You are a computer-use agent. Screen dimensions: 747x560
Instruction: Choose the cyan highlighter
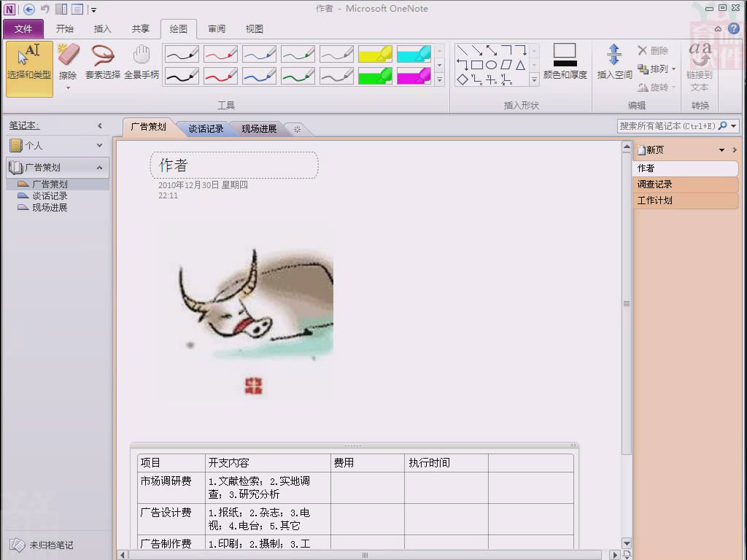point(414,54)
